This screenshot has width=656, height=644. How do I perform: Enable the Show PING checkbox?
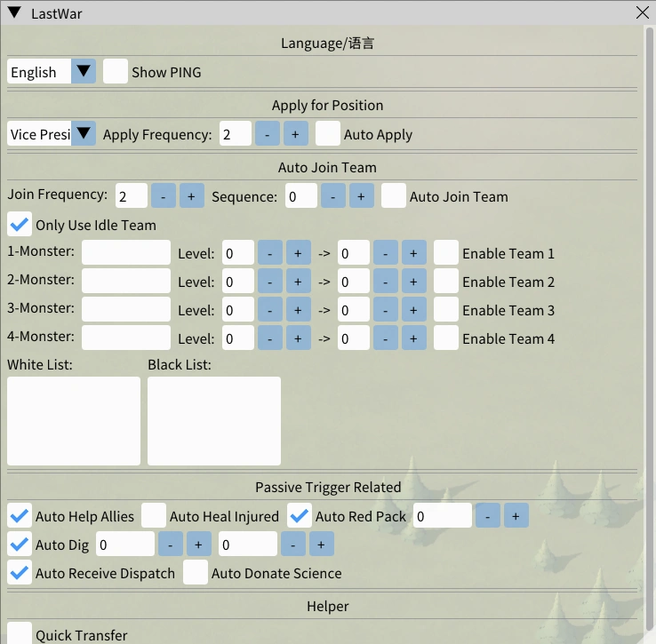tap(116, 72)
